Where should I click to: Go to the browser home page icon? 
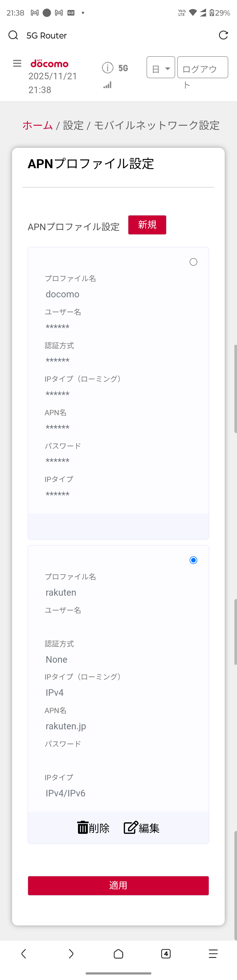click(x=118, y=953)
